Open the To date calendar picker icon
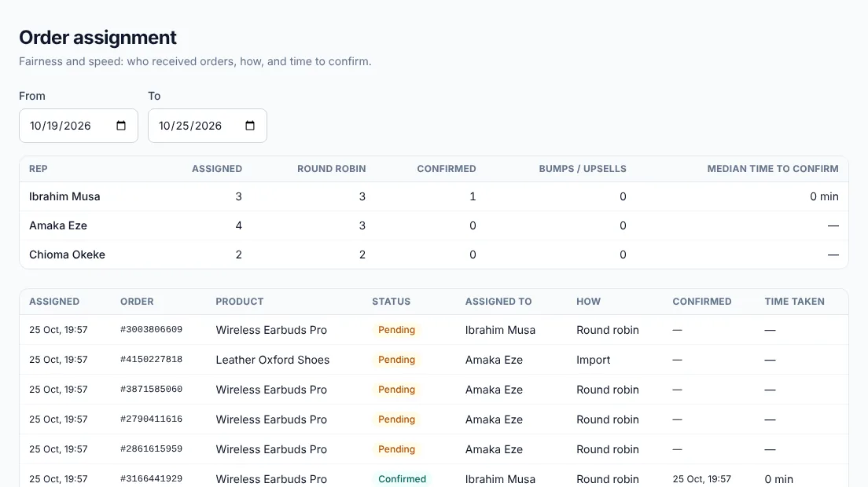868x487 pixels. tap(250, 126)
